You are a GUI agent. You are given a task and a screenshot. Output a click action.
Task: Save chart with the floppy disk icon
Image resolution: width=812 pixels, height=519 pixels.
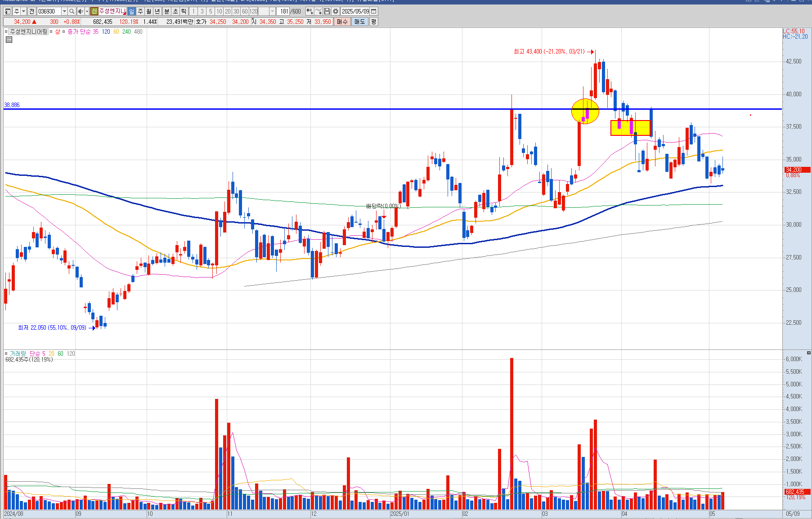tap(327, 11)
